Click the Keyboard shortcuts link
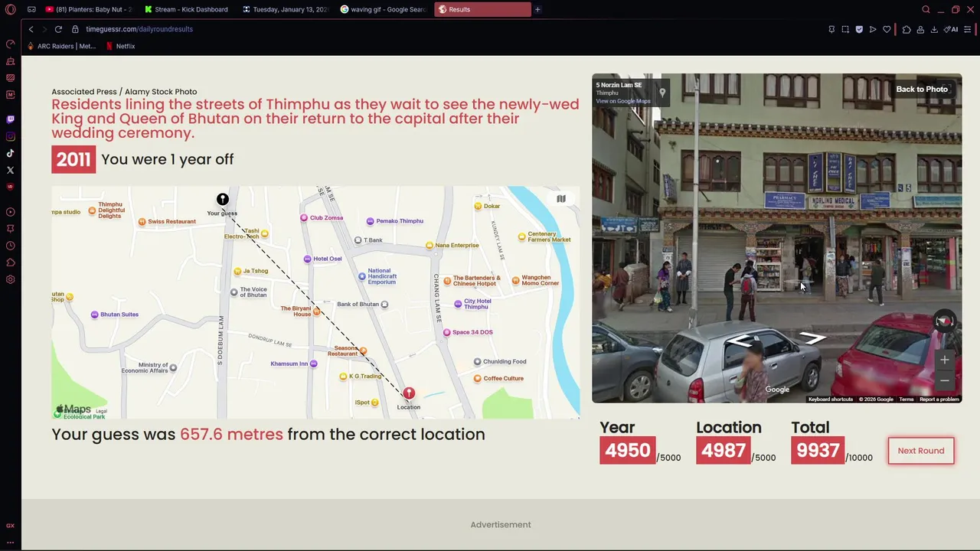This screenshot has width=980, height=551. point(831,399)
